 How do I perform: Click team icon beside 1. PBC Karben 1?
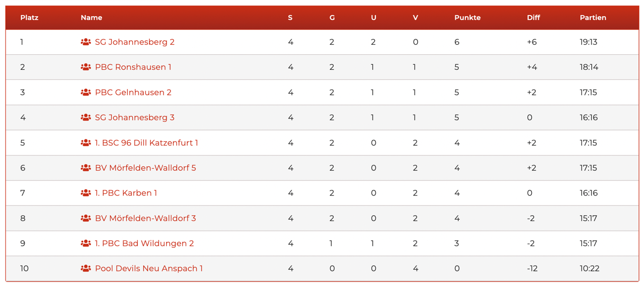86,193
